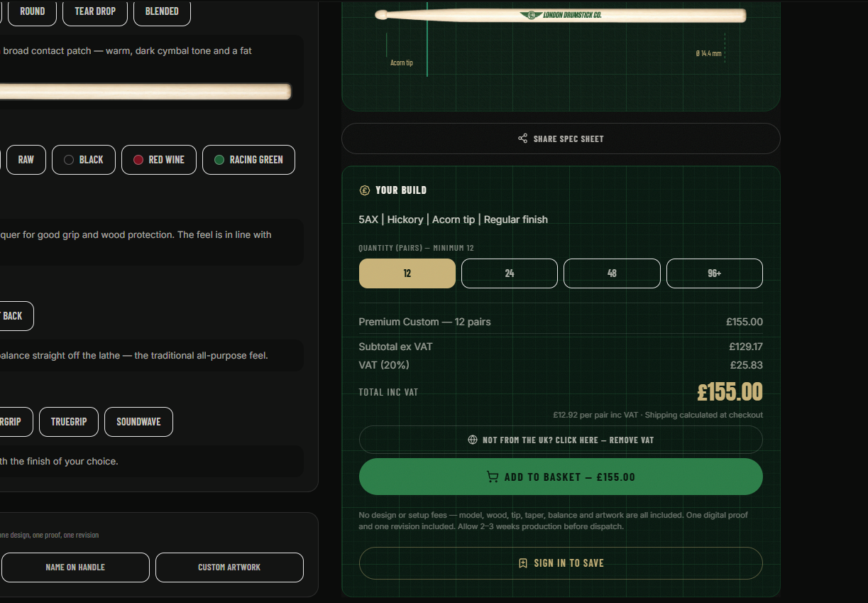868x603 pixels.
Task: Click the VAT amount £25.83
Action: 747,365
